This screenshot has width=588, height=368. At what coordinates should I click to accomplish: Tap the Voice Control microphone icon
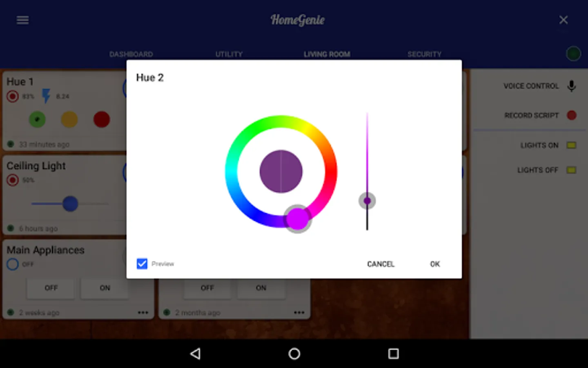click(x=572, y=86)
